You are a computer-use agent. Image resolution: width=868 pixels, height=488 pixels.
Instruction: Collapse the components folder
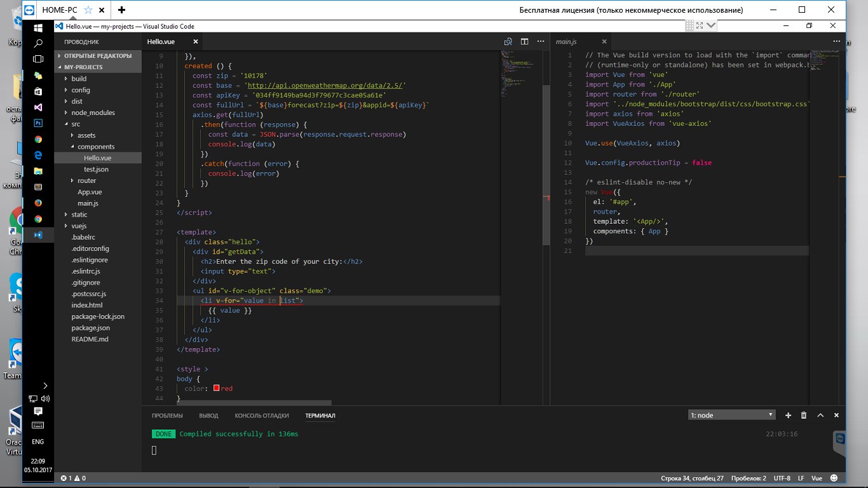(95, 147)
